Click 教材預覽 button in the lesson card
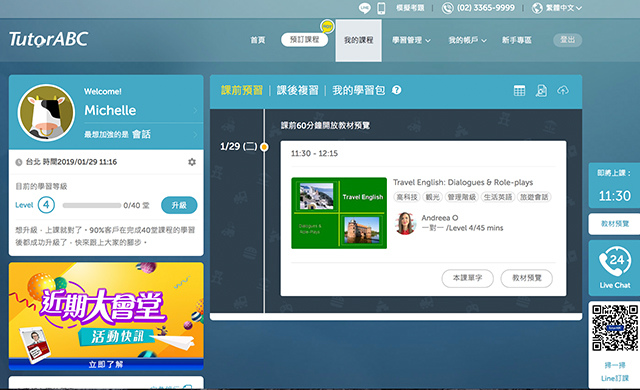Viewport: 640px width, 390px height. point(527,278)
